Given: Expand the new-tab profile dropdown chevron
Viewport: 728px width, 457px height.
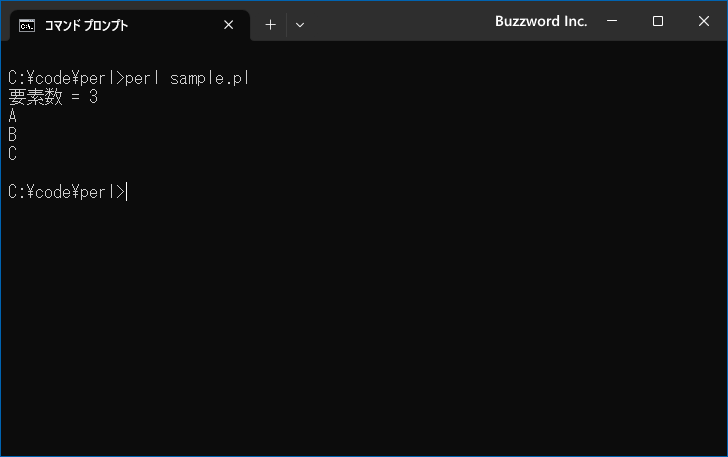Looking at the screenshot, I should point(300,25).
